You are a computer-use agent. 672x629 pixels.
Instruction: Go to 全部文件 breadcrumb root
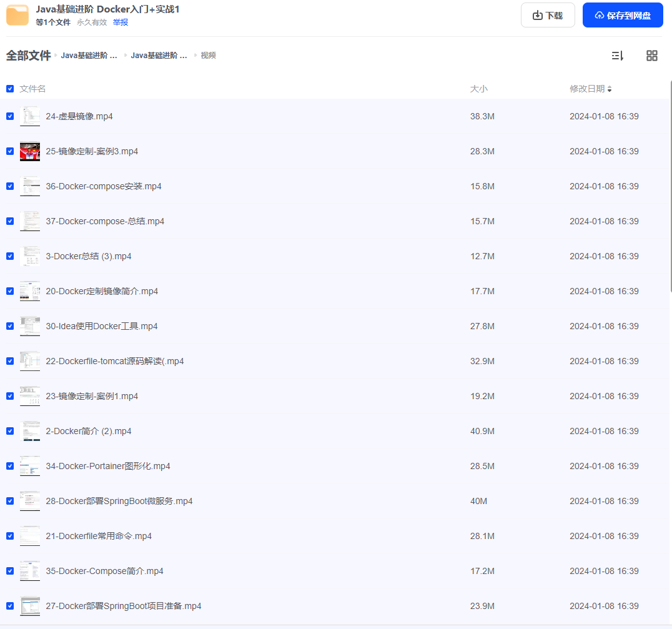click(28, 56)
